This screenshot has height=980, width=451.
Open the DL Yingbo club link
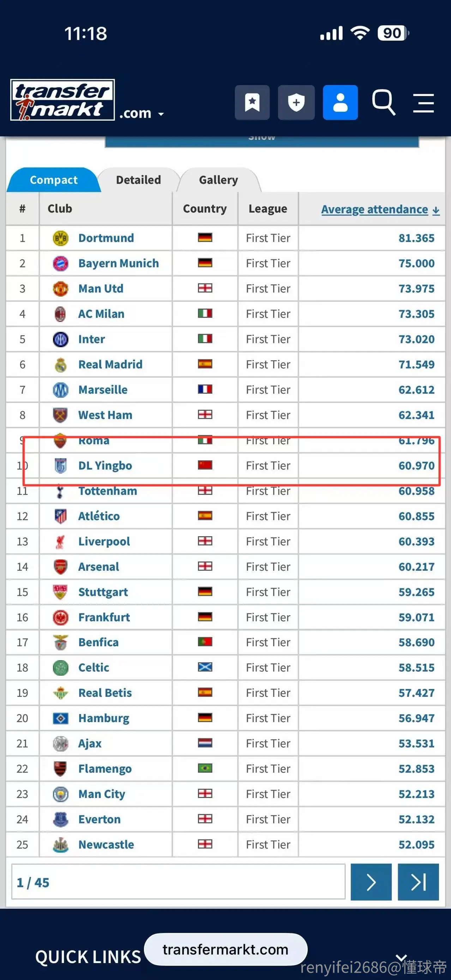(105, 466)
